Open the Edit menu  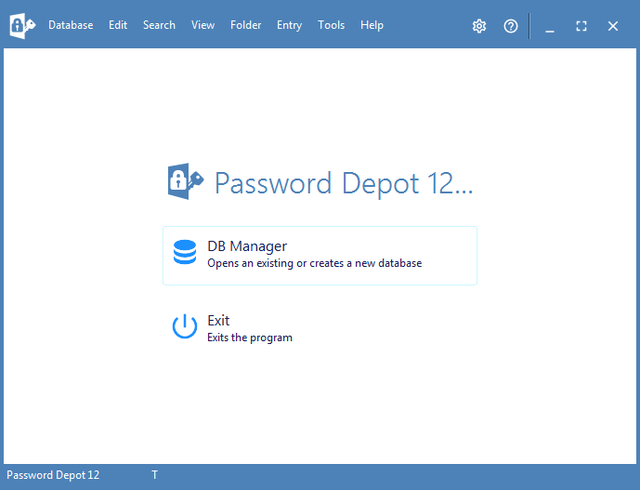118,25
